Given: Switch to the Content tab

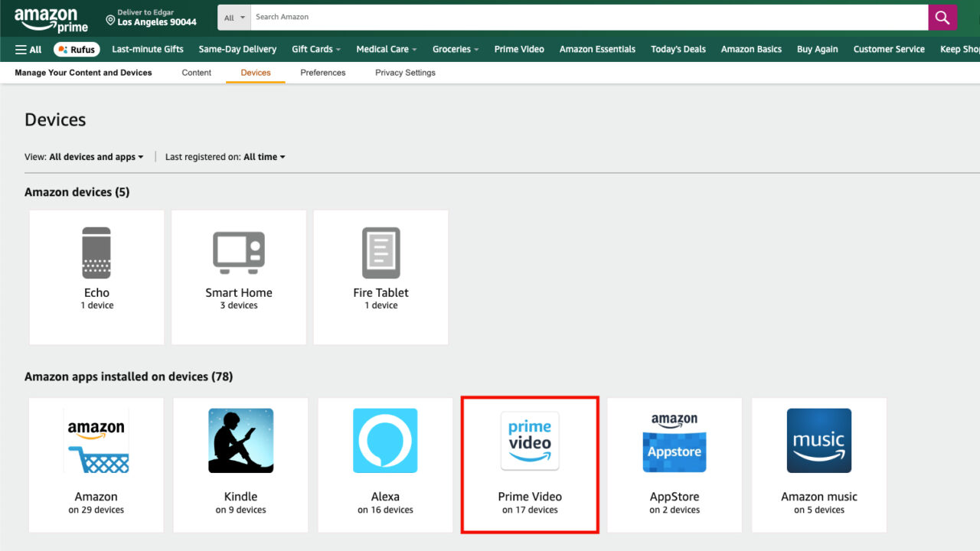Looking at the screenshot, I should pos(196,73).
